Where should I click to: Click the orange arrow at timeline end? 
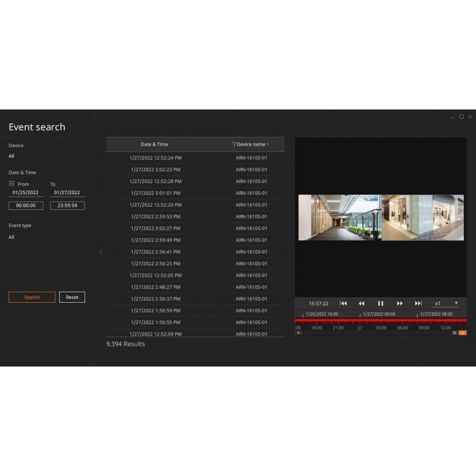coord(462,333)
